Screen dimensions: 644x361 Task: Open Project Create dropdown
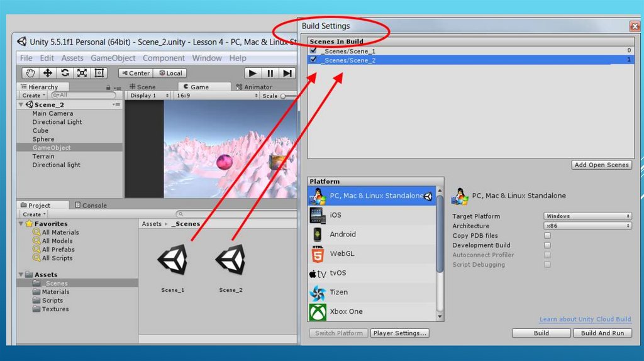point(34,214)
